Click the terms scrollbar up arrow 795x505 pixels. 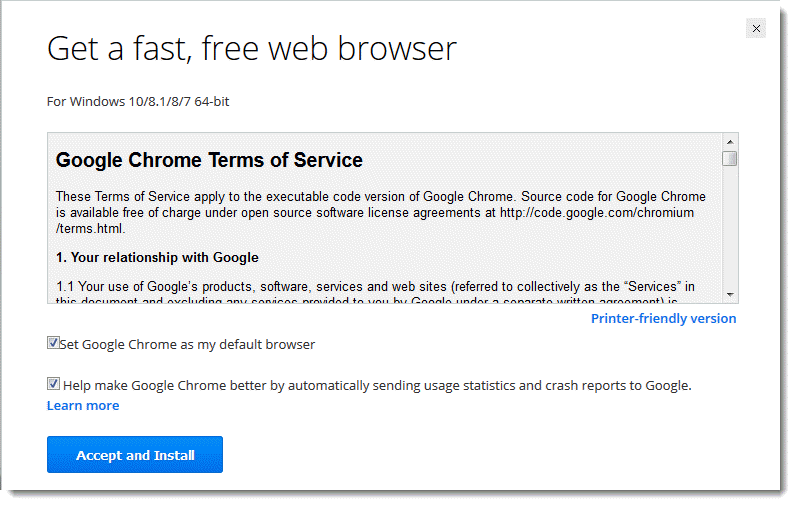point(730,142)
